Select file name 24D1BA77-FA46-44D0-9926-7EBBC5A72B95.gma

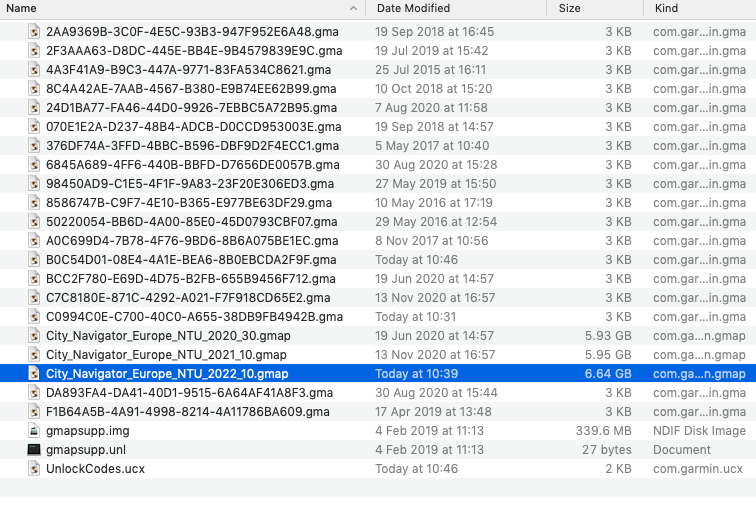191,108
